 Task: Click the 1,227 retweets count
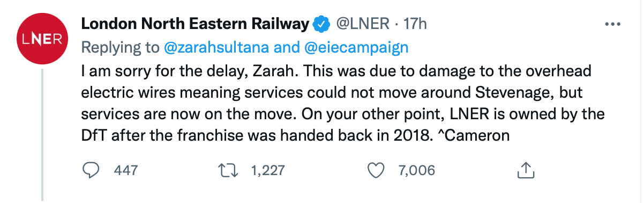pyautogui.click(x=268, y=171)
